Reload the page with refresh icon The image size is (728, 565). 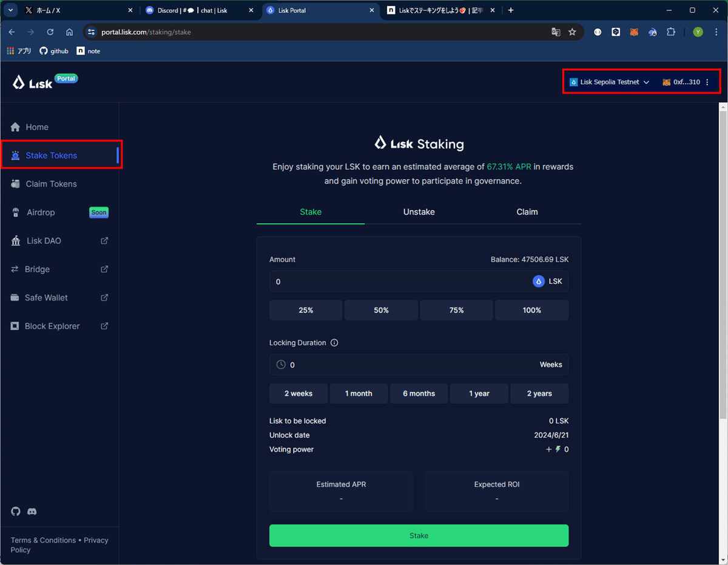pyautogui.click(x=50, y=32)
